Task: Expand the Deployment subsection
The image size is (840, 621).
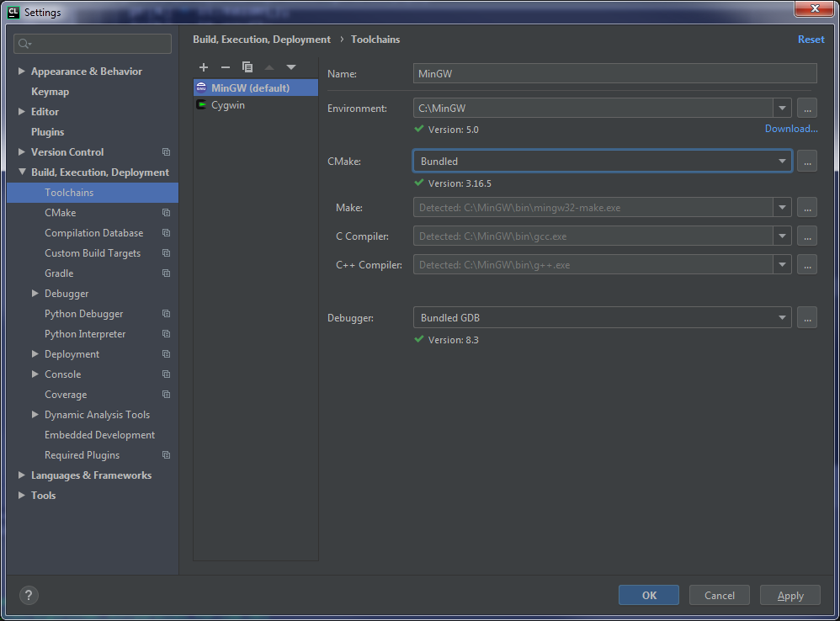Action: [x=35, y=354]
